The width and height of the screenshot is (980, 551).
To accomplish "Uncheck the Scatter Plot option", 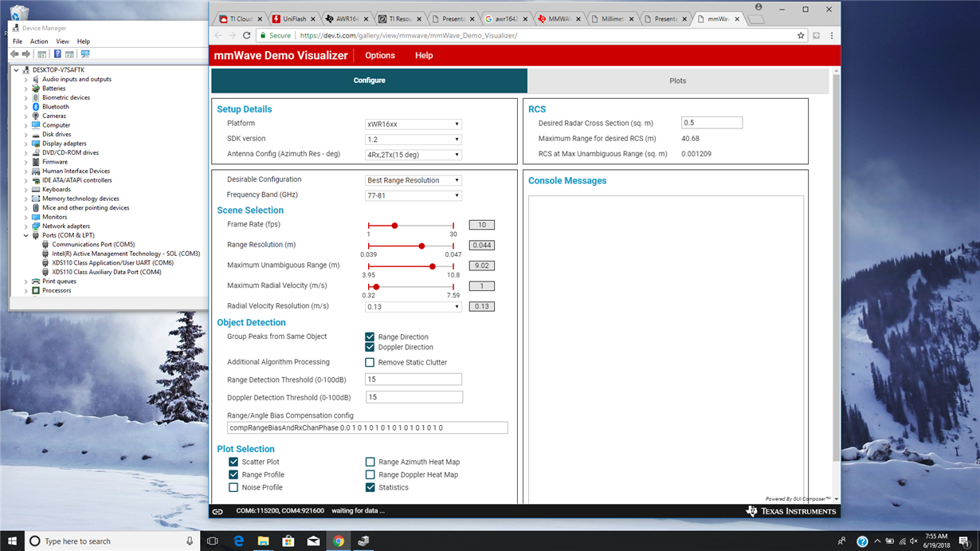I will point(233,462).
